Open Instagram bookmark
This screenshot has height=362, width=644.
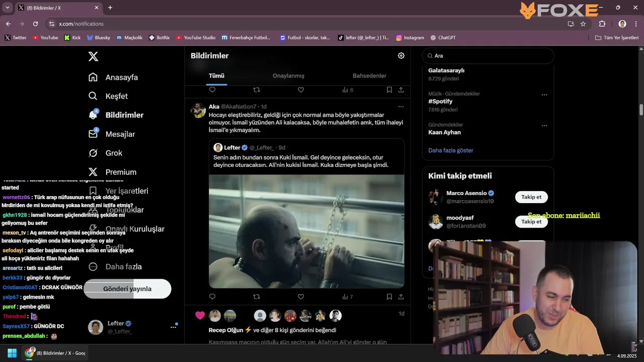[x=410, y=38]
